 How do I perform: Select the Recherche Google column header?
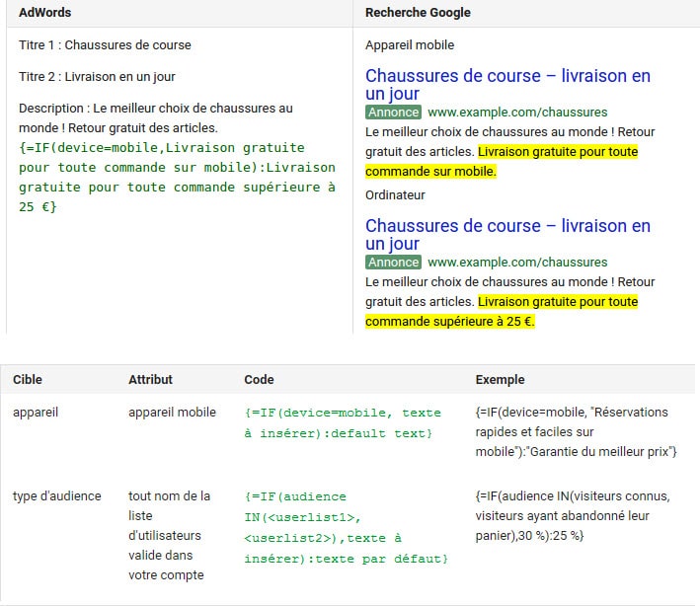click(418, 13)
